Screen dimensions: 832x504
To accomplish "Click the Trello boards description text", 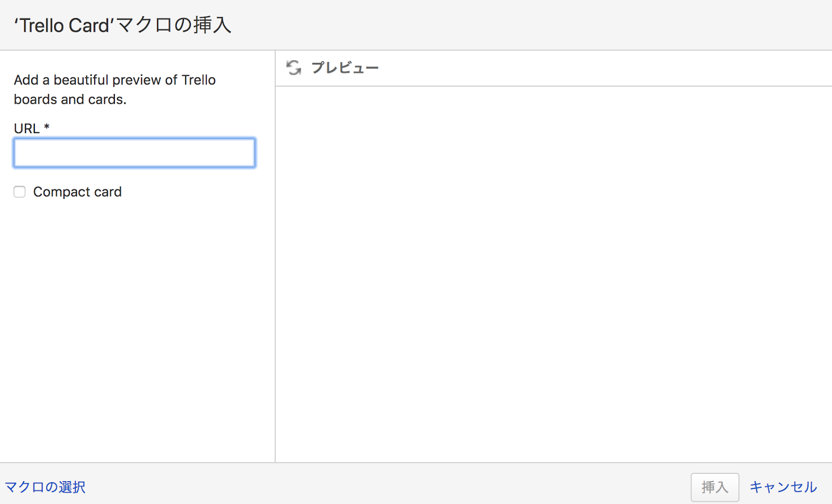I will (x=114, y=89).
